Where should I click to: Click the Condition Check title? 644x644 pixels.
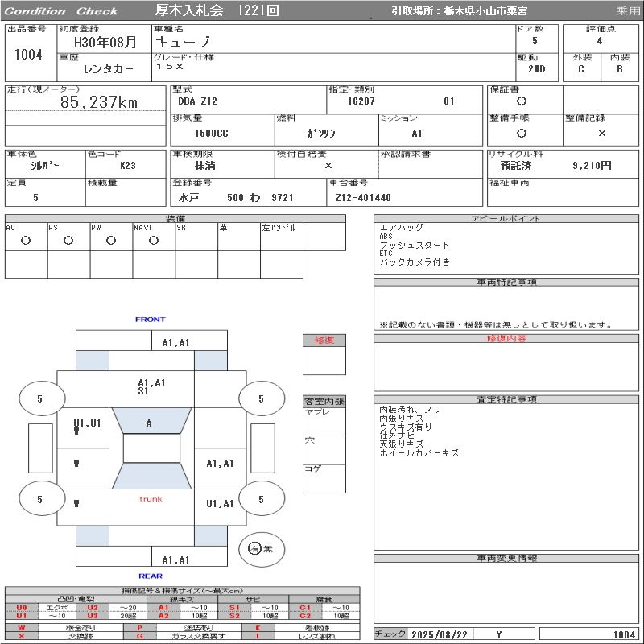pos(61,11)
